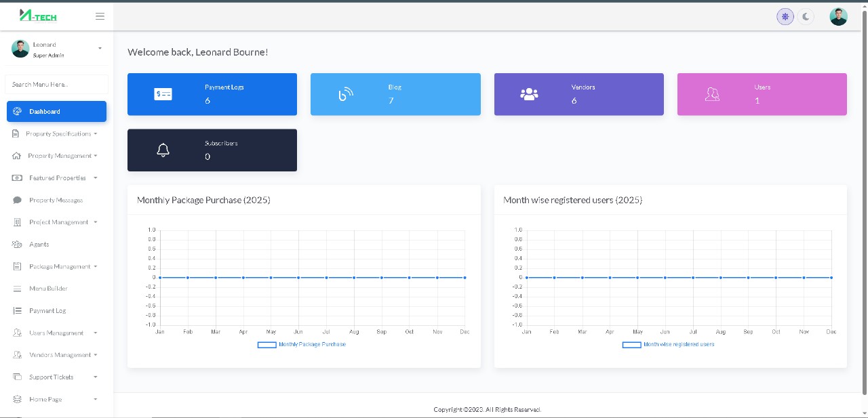Click the Subscribers bell icon
Screen dimensions: 868x418
point(163,150)
